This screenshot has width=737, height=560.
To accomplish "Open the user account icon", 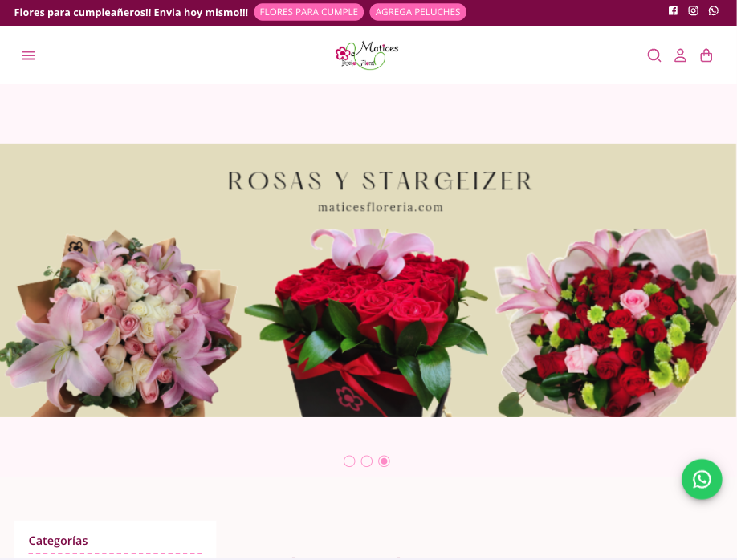I will click(x=680, y=55).
